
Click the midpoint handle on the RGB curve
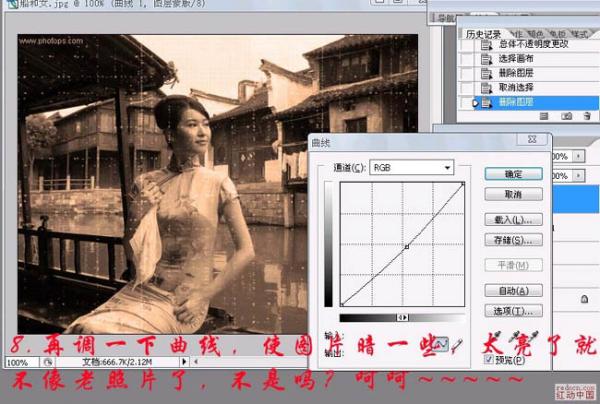point(406,247)
